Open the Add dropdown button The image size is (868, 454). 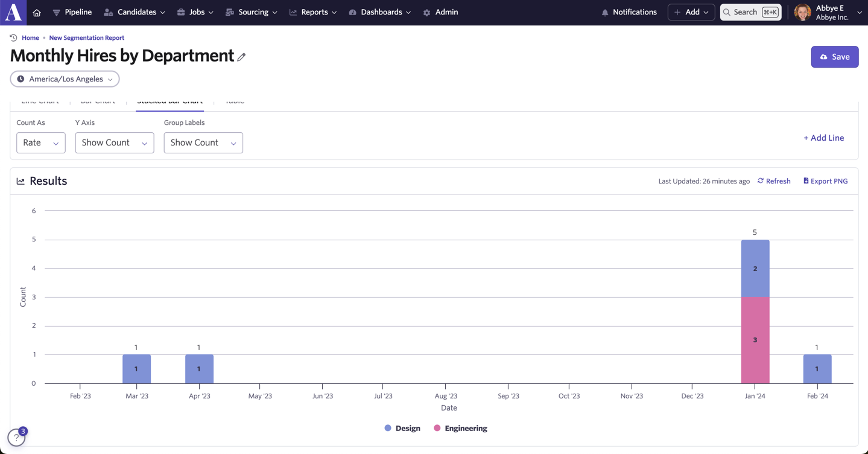(x=691, y=12)
